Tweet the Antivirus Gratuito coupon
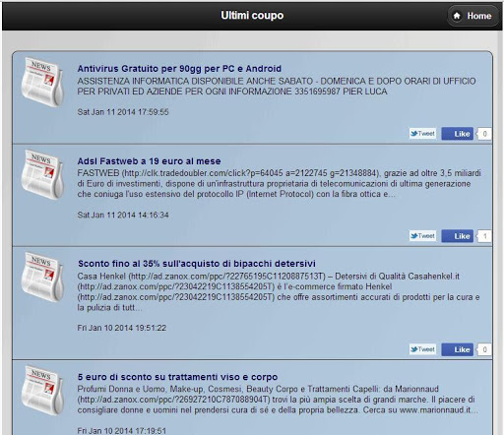This screenshot has height=435, width=504. 422,134
